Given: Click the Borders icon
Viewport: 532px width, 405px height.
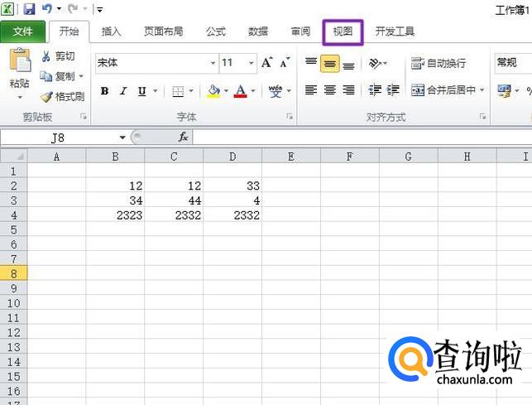Looking at the screenshot, I should point(178,91).
